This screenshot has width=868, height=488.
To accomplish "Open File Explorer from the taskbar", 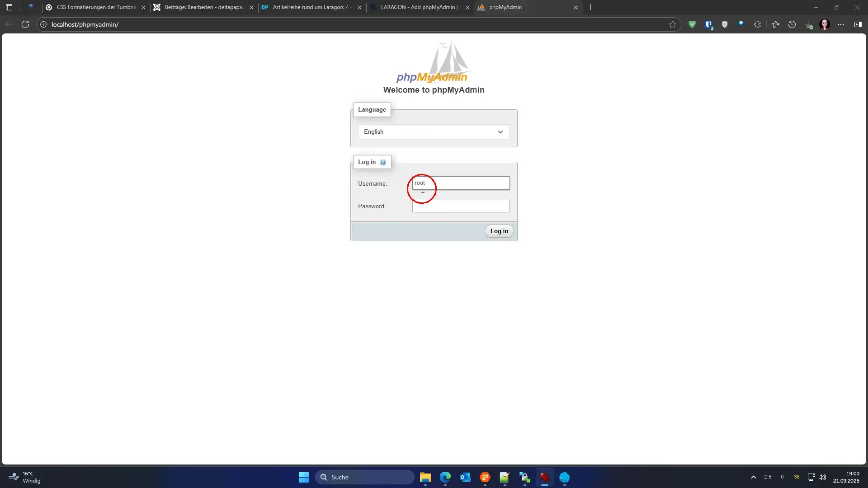I will click(x=425, y=477).
